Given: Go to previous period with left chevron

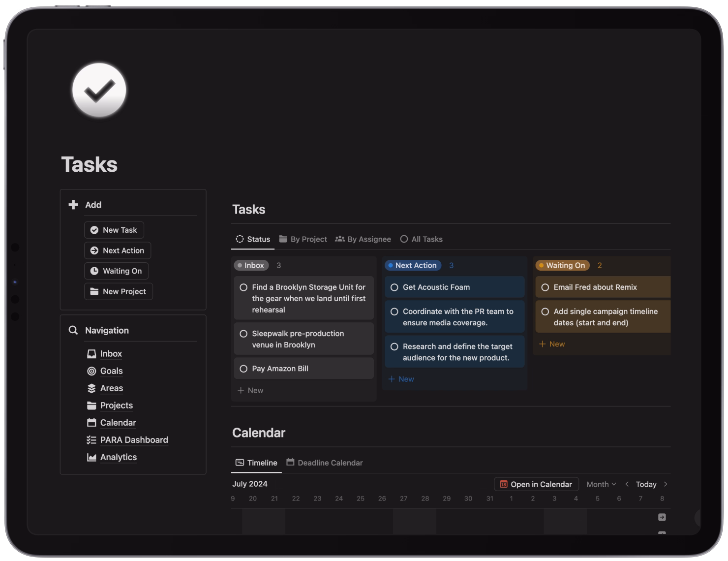Looking at the screenshot, I should (627, 484).
